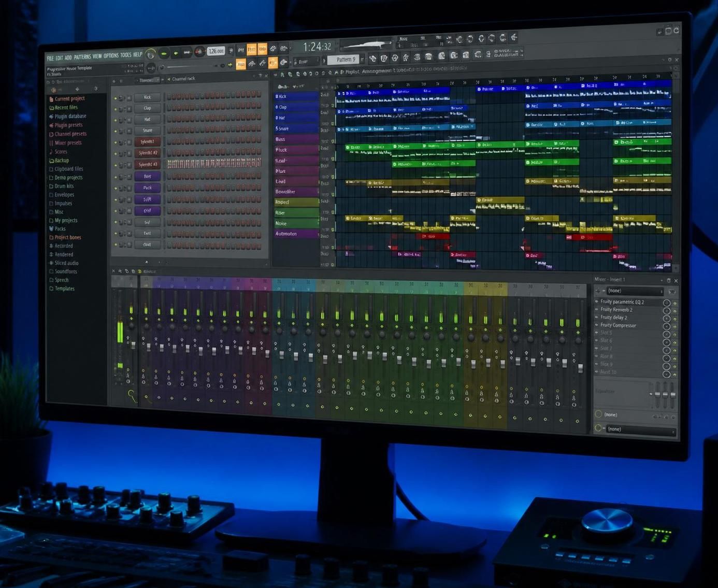Expand the Backup folder
Viewport: 718px width, 588px height.
(x=61, y=160)
